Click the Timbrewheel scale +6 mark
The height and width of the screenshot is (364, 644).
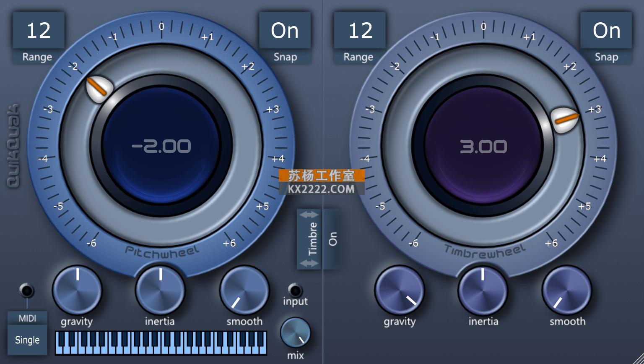[x=551, y=243]
